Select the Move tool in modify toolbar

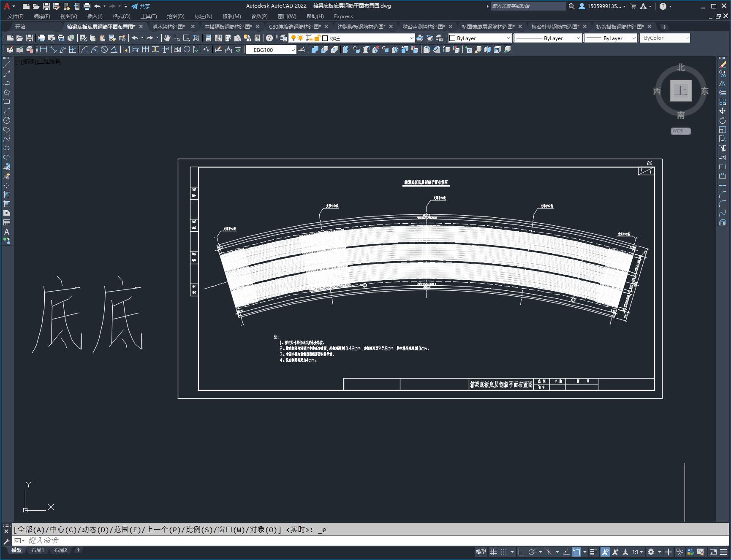click(723, 111)
